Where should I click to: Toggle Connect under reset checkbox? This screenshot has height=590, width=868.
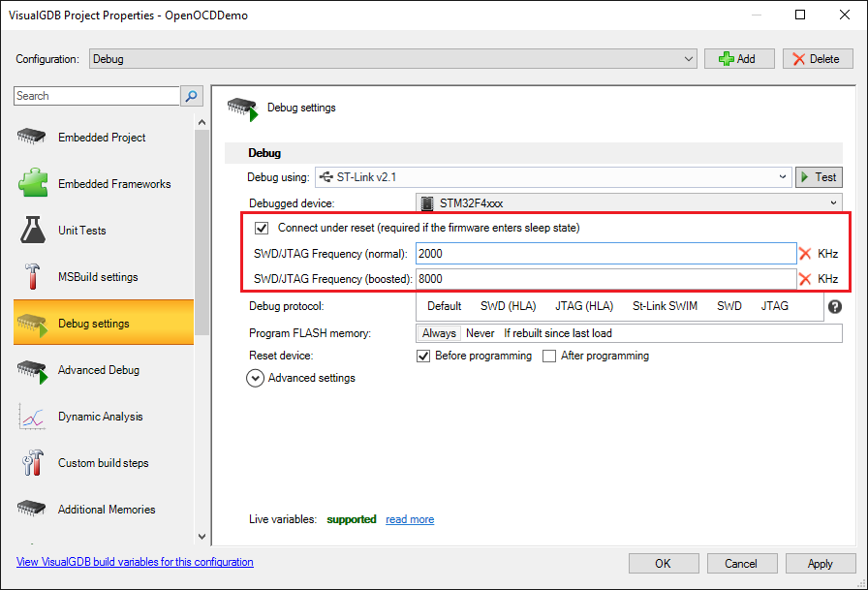[262, 228]
